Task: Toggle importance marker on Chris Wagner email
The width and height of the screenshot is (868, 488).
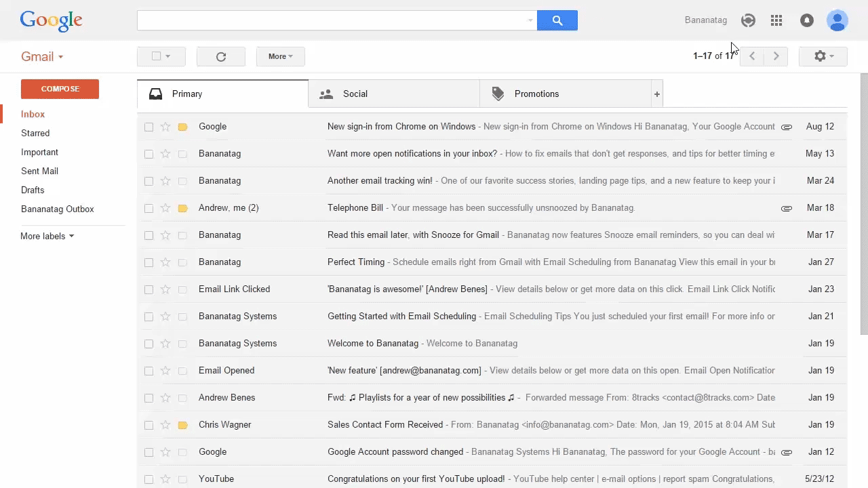Action: [x=182, y=425]
